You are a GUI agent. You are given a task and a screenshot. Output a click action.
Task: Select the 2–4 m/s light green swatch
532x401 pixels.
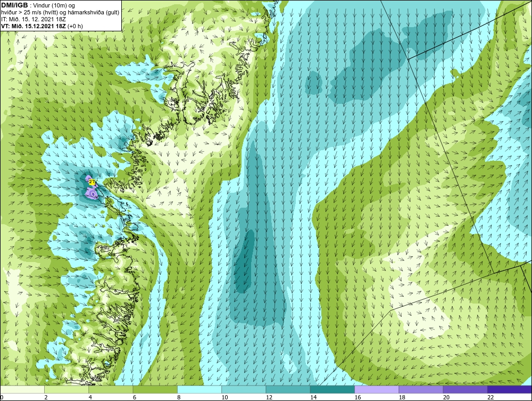click(66, 389)
